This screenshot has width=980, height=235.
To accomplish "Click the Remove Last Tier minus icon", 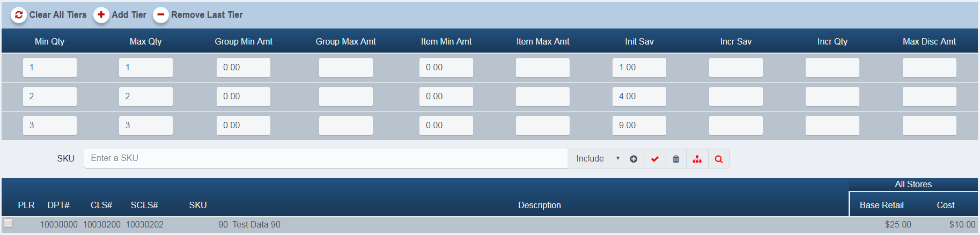I will pyautogui.click(x=160, y=15).
